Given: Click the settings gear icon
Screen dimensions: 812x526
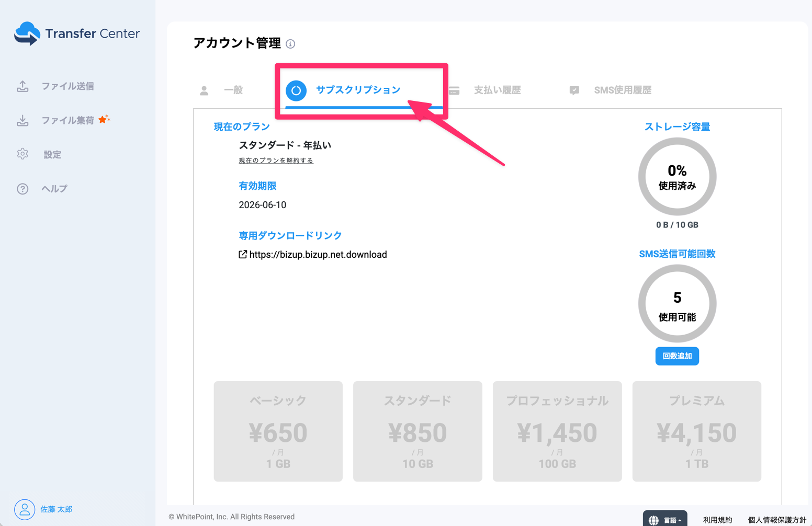Looking at the screenshot, I should pyautogui.click(x=22, y=154).
